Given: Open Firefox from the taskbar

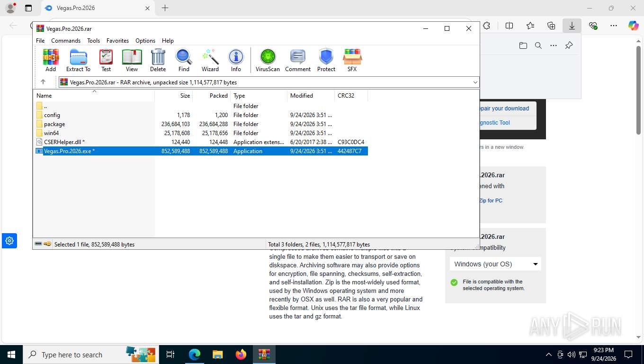Looking at the screenshot, I should [x=241, y=355].
